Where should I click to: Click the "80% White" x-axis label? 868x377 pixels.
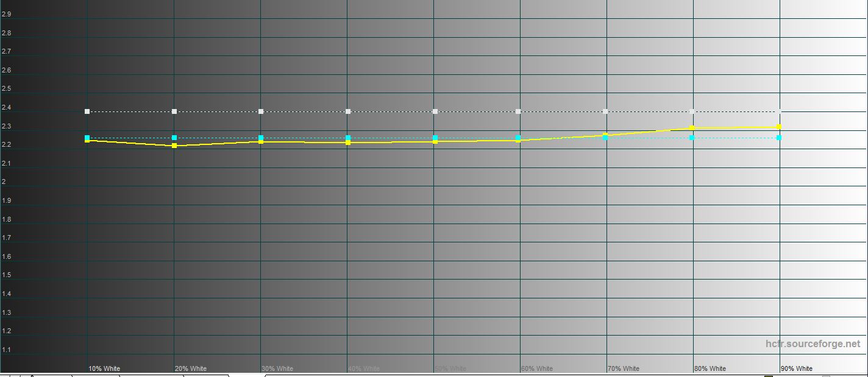(710, 368)
